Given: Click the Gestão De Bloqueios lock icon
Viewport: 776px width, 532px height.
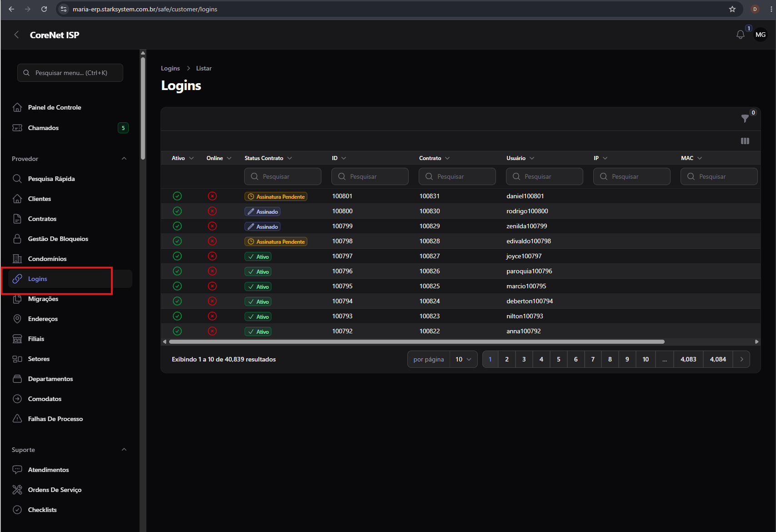Looking at the screenshot, I should coord(17,239).
